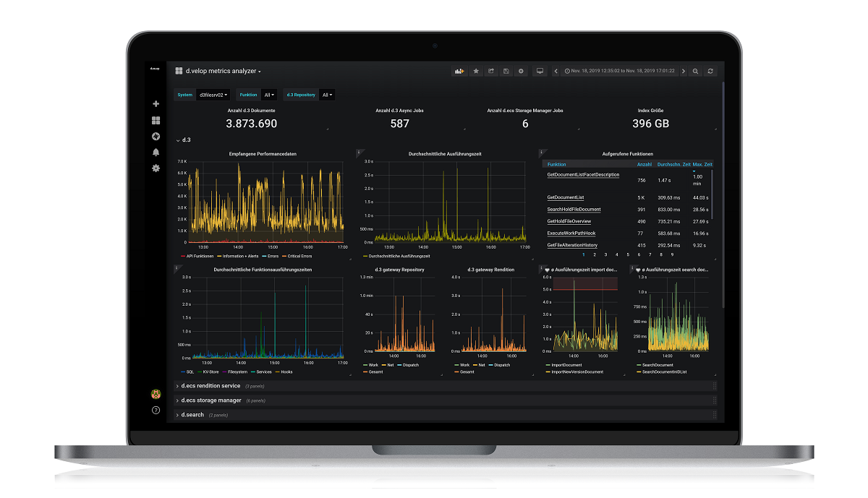This screenshot has height=498, width=868.
Task: Click the Errors legend color swatch
Action: click(263, 256)
